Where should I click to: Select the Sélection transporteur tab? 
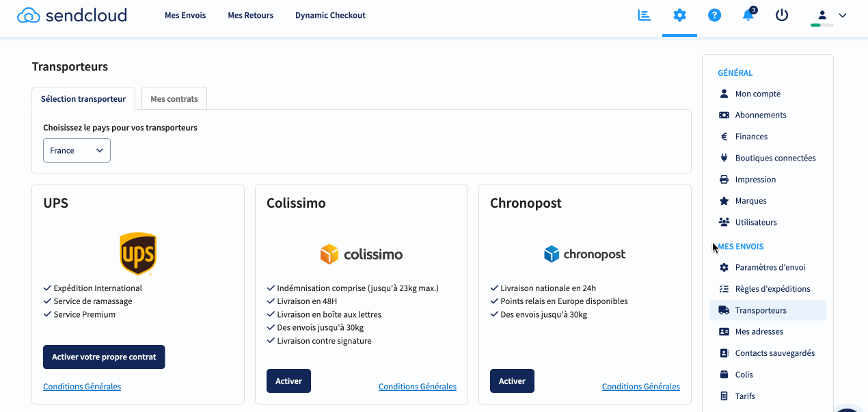[x=83, y=98]
